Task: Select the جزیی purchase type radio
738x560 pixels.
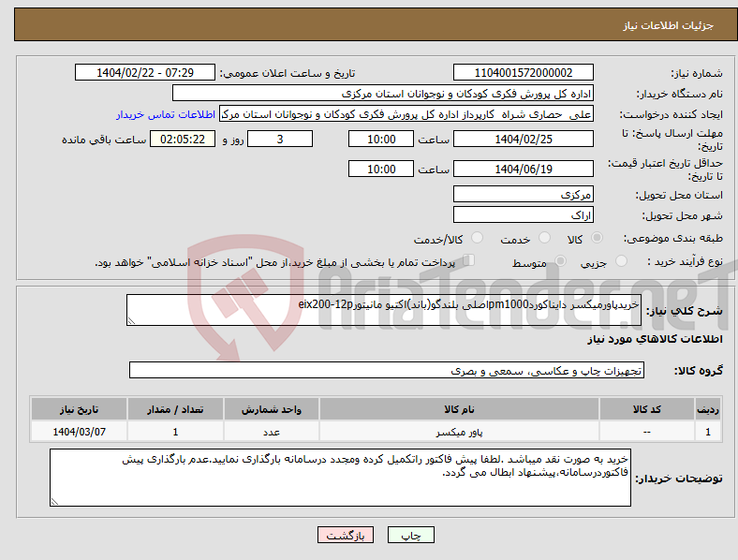Action: coord(621,261)
